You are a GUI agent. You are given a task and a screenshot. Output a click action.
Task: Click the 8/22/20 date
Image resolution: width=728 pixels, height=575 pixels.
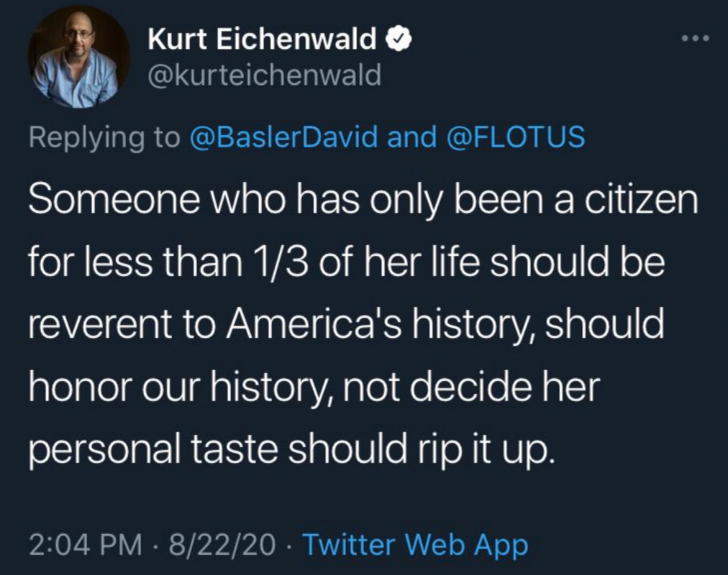coord(222,544)
